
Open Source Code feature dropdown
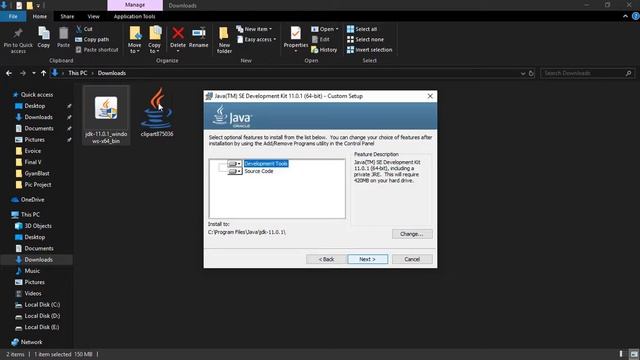pos(235,171)
